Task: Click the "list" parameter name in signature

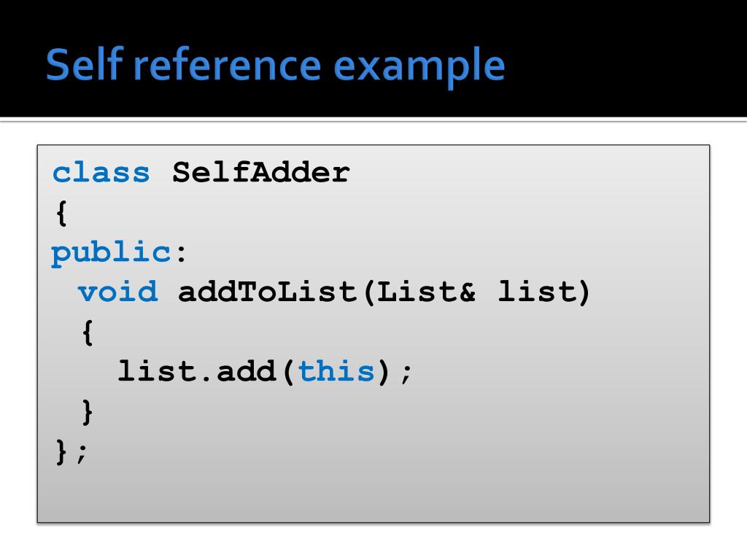Action: pos(537,292)
